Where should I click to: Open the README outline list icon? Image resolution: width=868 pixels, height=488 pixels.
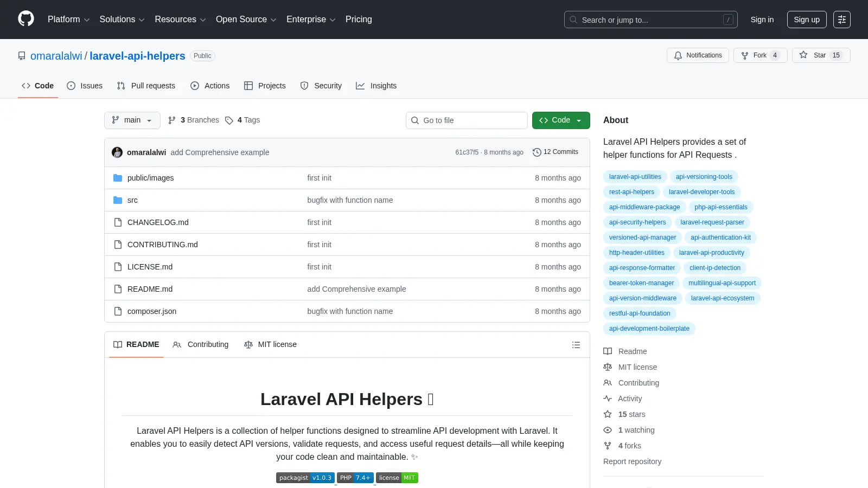point(576,345)
